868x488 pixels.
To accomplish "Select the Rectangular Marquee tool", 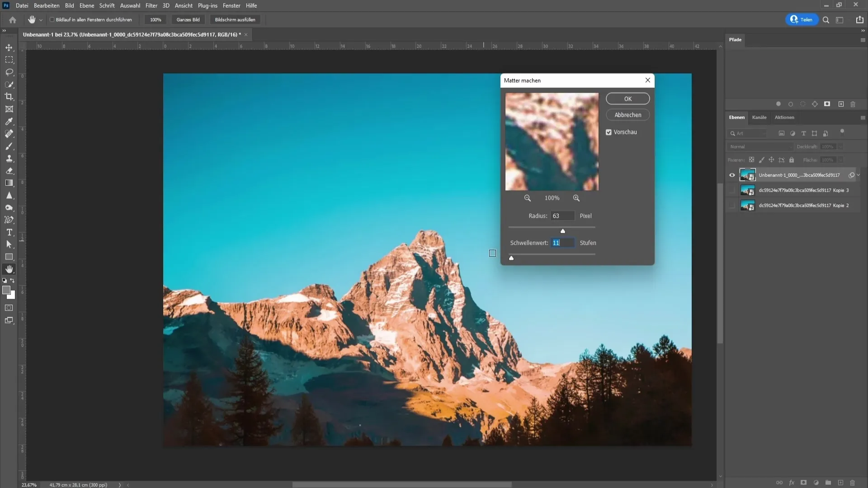I will [x=9, y=60].
